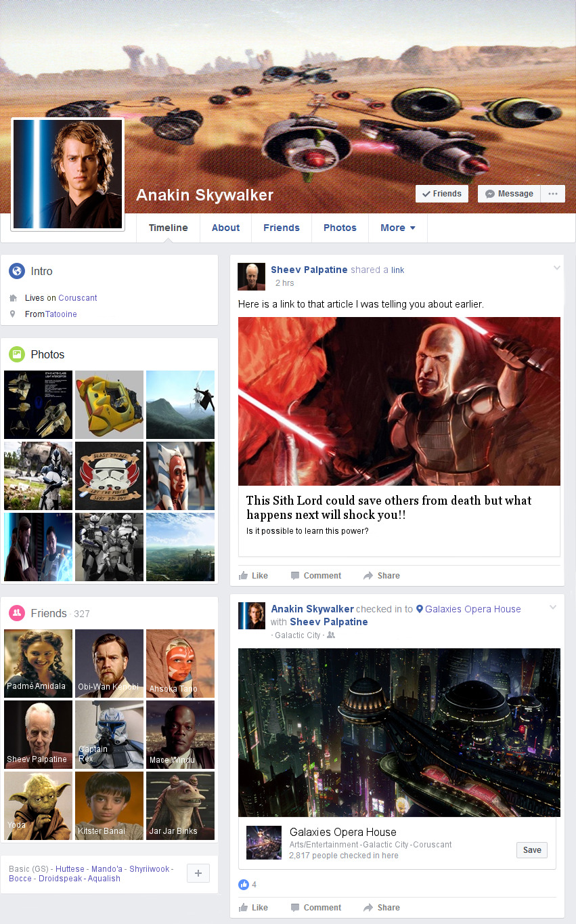This screenshot has width=576, height=924.
Task: Open Ahsoka Tano's friend thumbnail
Action: (180, 663)
